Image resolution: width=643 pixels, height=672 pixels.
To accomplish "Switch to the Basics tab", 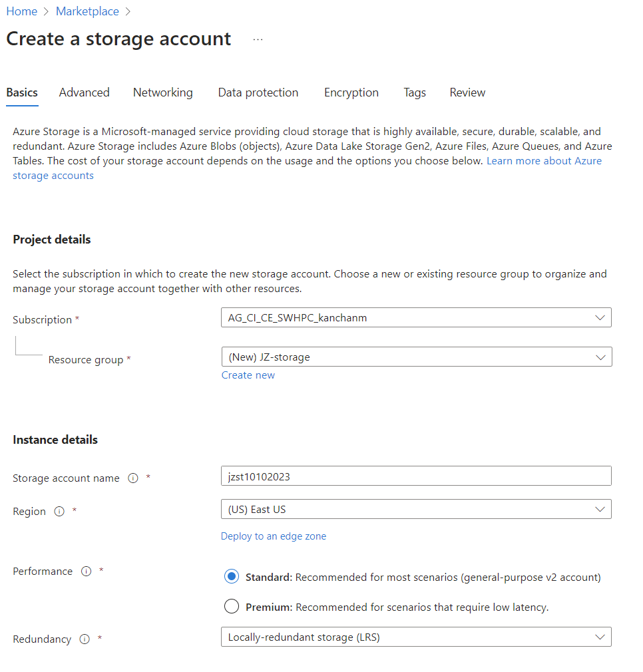I will [22, 92].
